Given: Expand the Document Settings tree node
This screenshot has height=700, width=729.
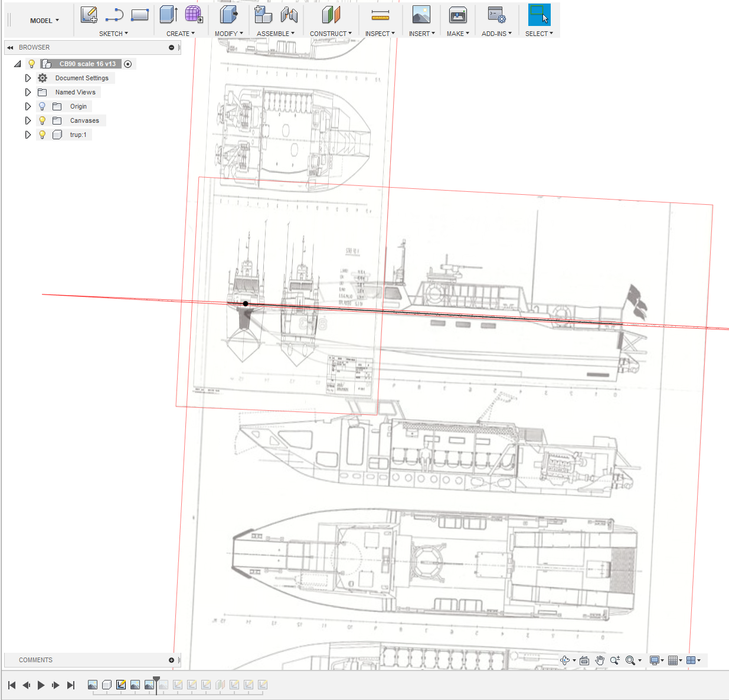Looking at the screenshot, I should tap(28, 78).
